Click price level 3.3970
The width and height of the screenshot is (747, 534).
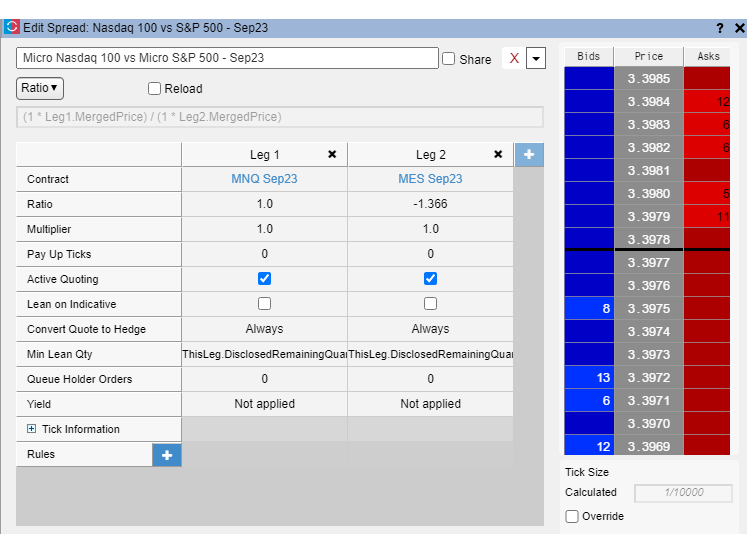648,423
